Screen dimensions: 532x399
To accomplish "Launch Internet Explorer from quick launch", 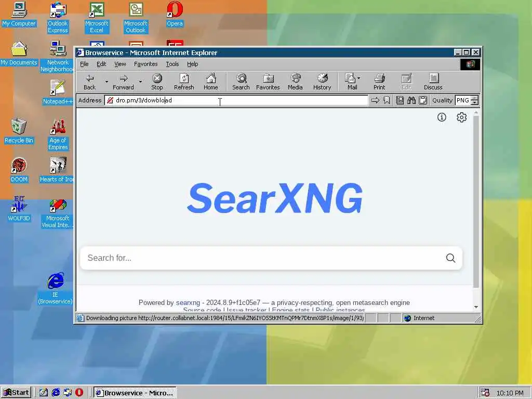I will coord(56,393).
